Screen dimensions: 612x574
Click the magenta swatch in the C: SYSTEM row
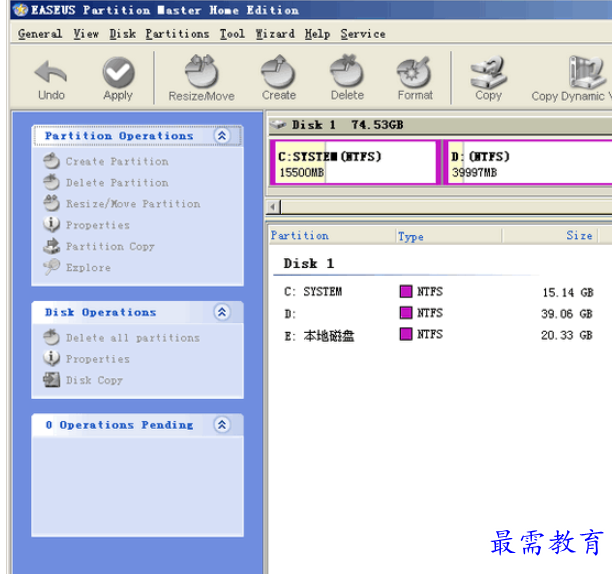tap(406, 291)
